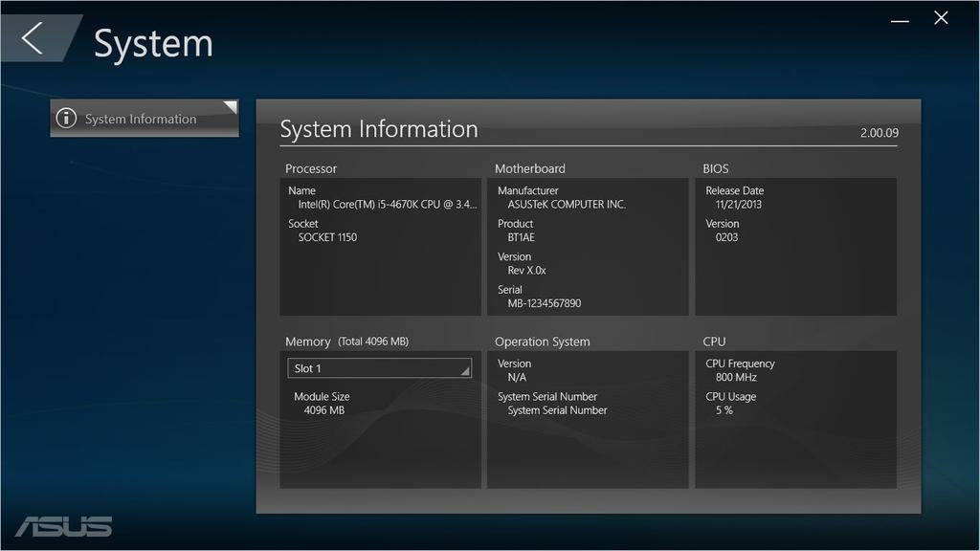Expand the Slot 1 memory dropdown

point(379,368)
